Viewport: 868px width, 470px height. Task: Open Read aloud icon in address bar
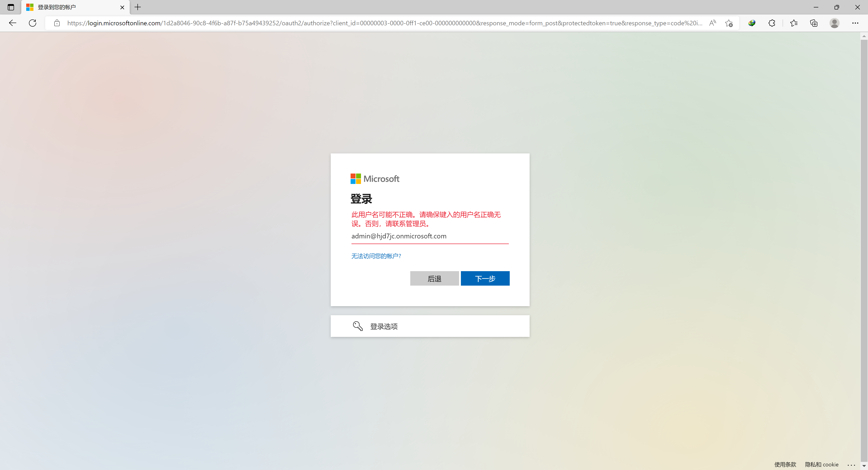tap(712, 23)
